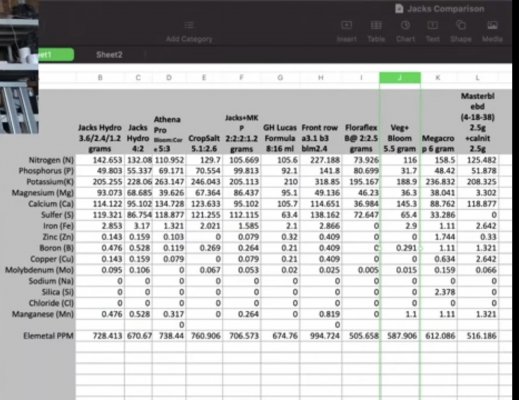Select column F header
This screenshot has width=519, height=400.
pos(242,78)
